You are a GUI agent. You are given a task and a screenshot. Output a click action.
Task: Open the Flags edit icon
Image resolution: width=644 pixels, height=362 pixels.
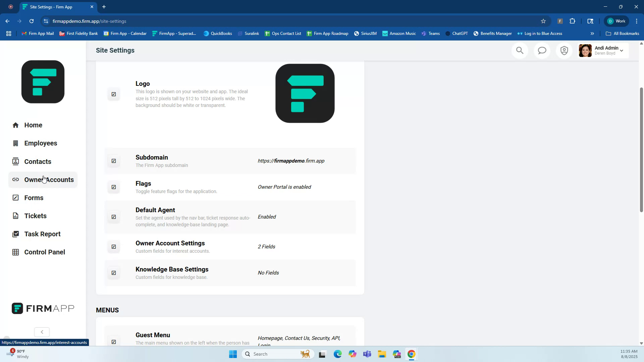pyautogui.click(x=114, y=187)
